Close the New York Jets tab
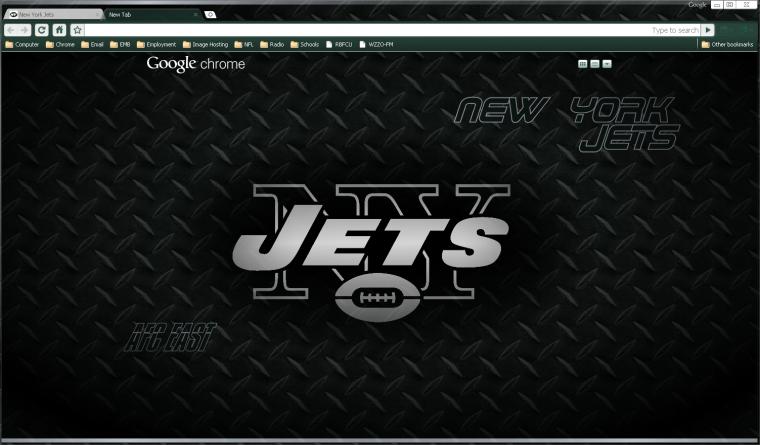This screenshot has width=760, height=445. click(97, 15)
